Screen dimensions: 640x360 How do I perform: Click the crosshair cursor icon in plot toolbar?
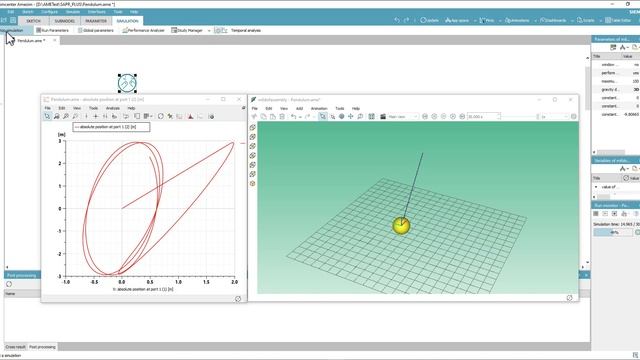pos(96,116)
